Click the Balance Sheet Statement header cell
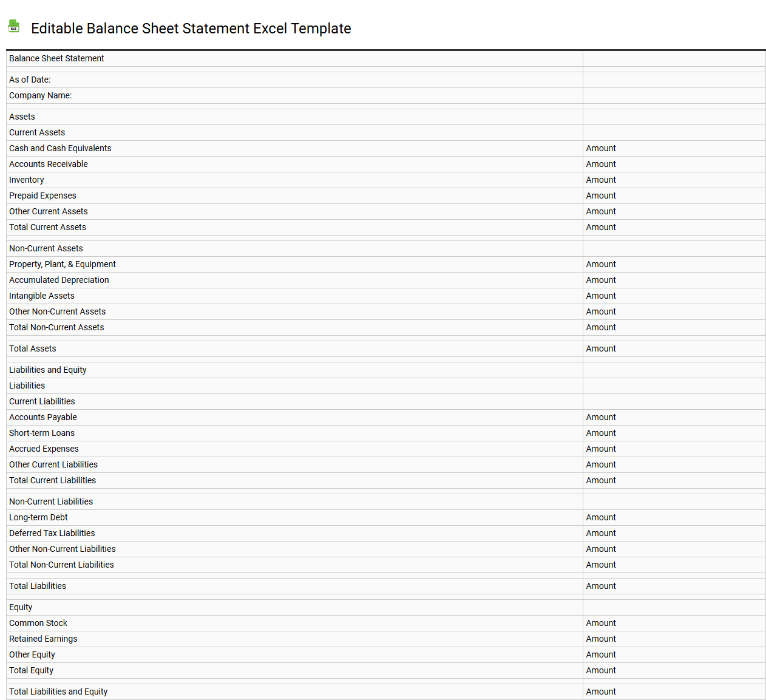766x700 pixels. [56, 58]
